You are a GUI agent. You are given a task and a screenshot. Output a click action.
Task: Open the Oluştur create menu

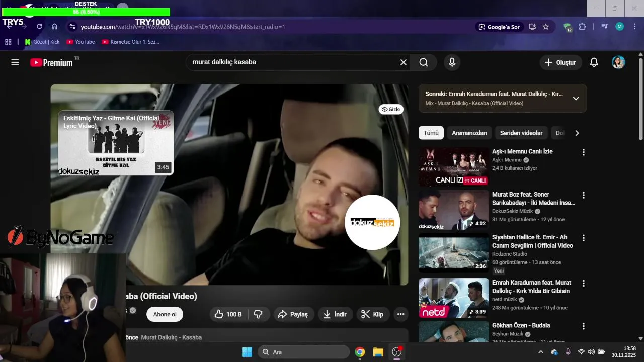(560, 62)
